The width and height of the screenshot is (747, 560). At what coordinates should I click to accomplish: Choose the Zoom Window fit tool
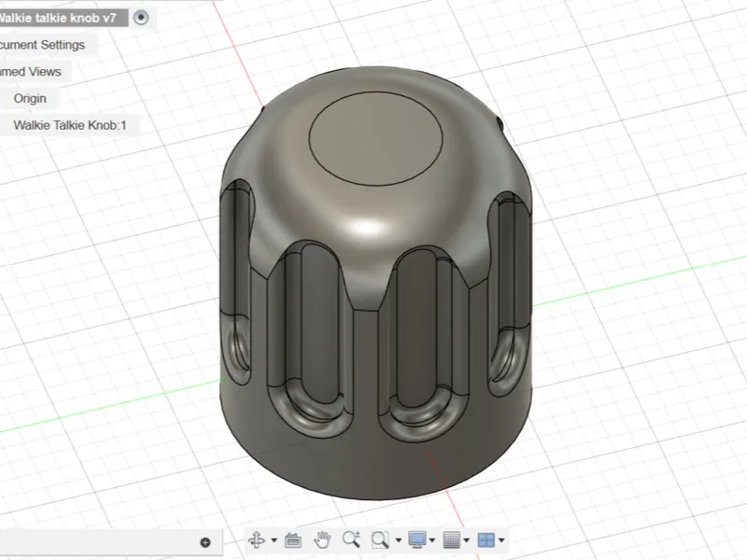click(x=380, y=540)
